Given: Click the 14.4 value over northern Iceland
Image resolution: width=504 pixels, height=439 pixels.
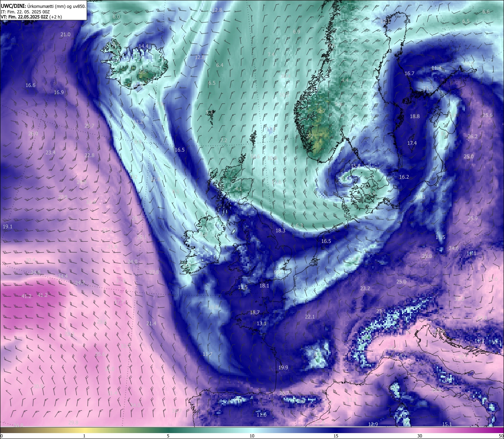Looking at the screenshot, I should coord(143,46).
